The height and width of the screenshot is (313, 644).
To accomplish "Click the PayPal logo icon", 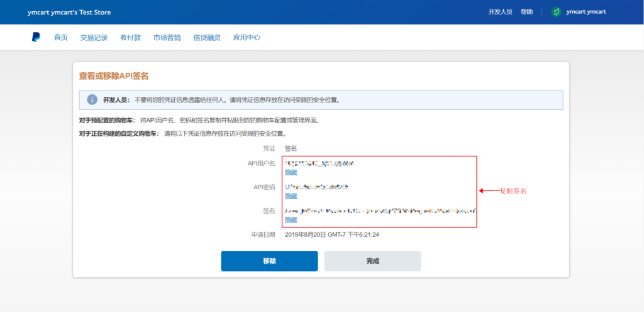I will (x=36, y=37).
